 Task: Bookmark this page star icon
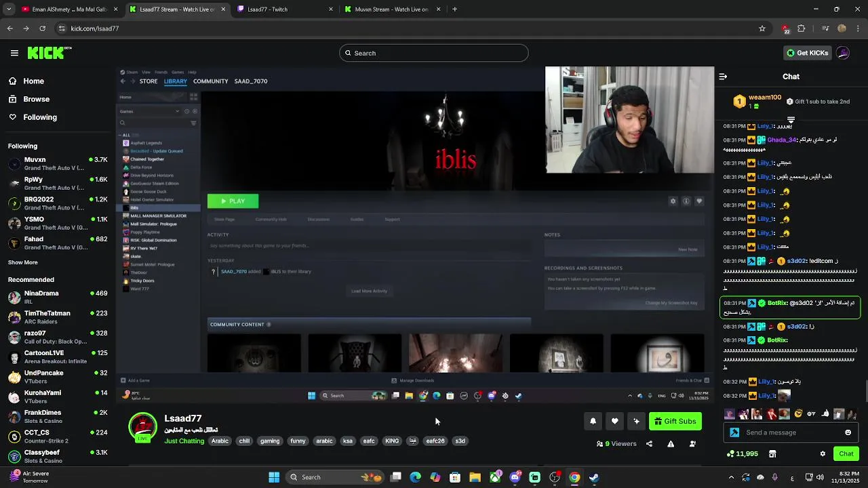[x=762, y=28]
